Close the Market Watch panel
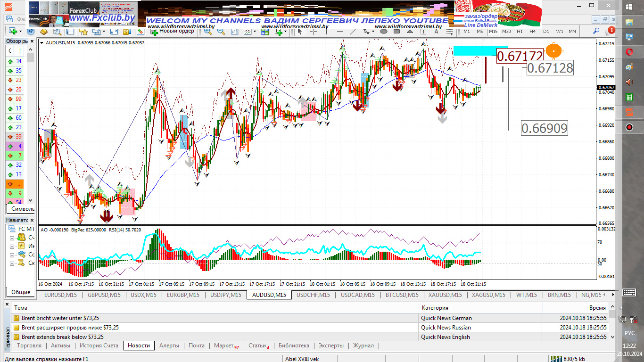Viewport: 644px width, 362px height. 32,41
